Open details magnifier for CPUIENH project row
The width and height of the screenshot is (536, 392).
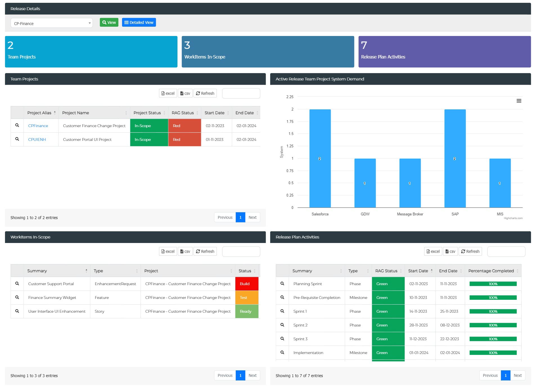tap(17, 139)
